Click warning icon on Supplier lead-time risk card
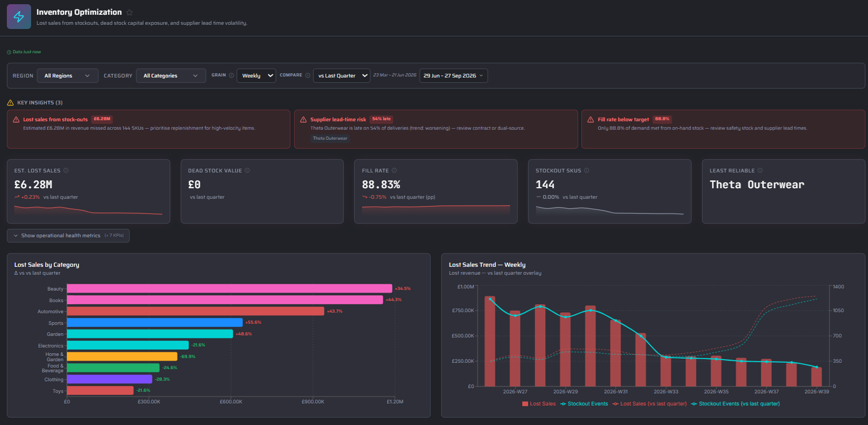The height and width of the screenshot is (425, 868). (304, 120)
